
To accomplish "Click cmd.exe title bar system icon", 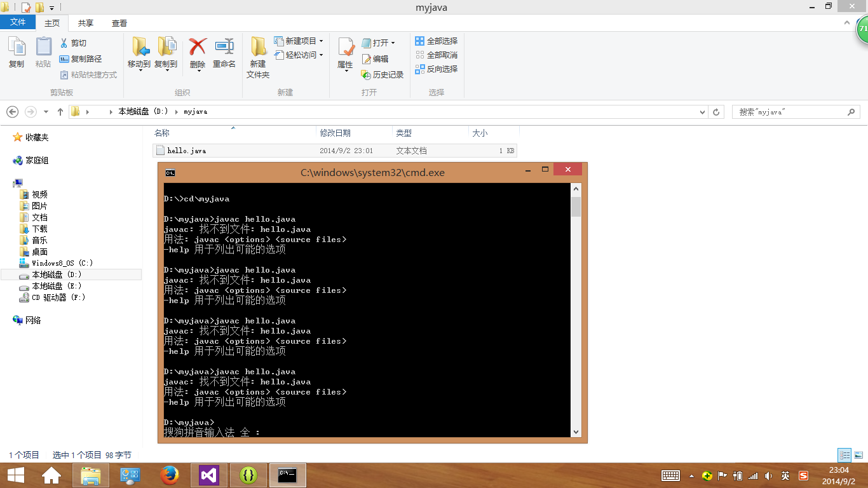I will point(170,172).
